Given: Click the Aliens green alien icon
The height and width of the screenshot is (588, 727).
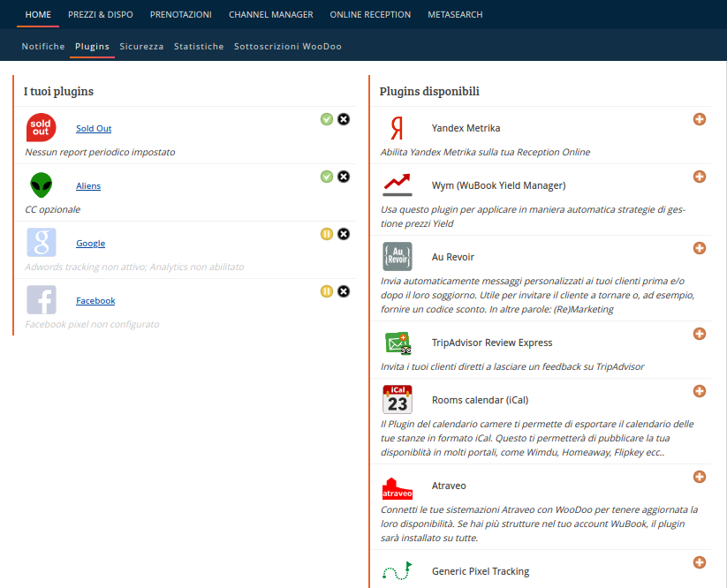Looking at the screenshot, I should 41,185.
